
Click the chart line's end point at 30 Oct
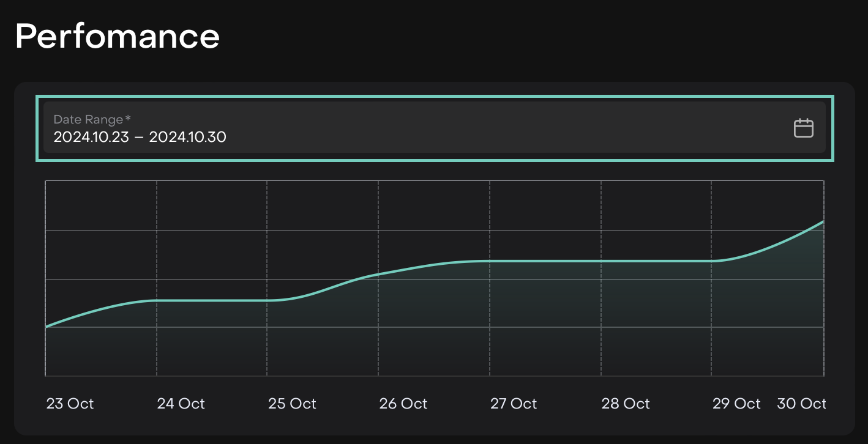point(823,221)
